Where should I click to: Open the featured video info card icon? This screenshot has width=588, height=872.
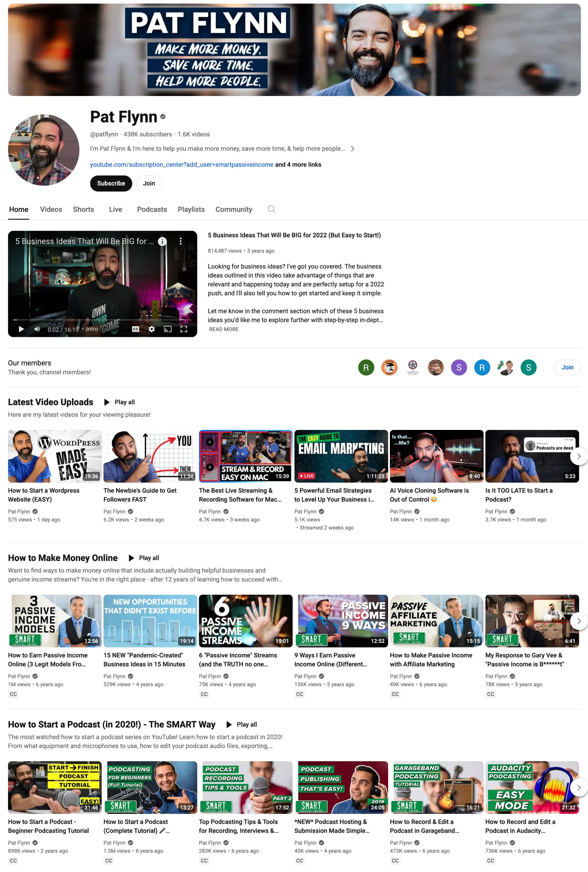162,242
